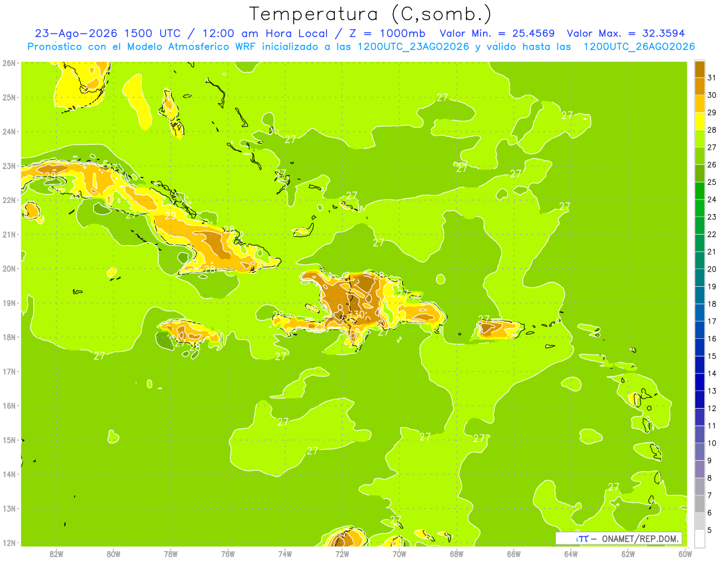
Task: Click the '20N' latitude axis label
Action: [x=8, y=269]
